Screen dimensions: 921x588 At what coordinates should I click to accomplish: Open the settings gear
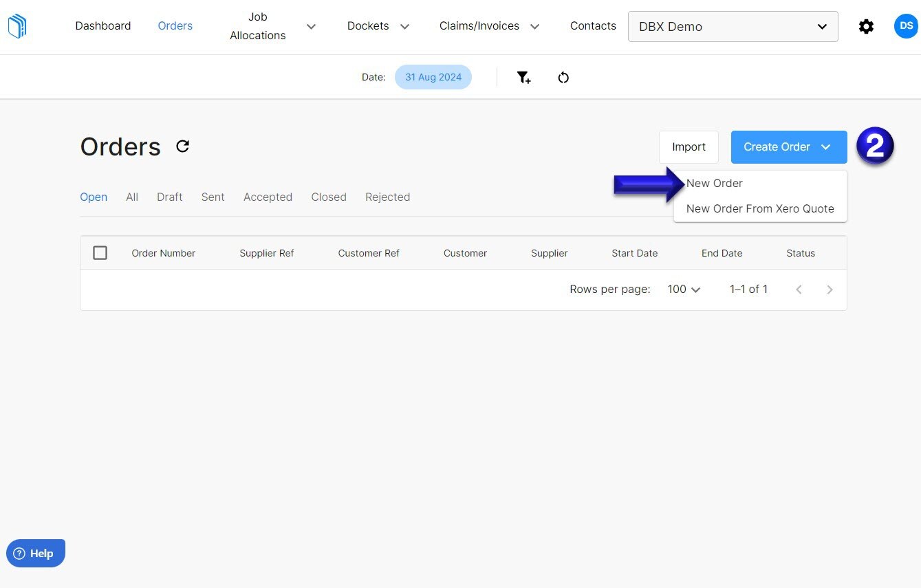(866, 26)
